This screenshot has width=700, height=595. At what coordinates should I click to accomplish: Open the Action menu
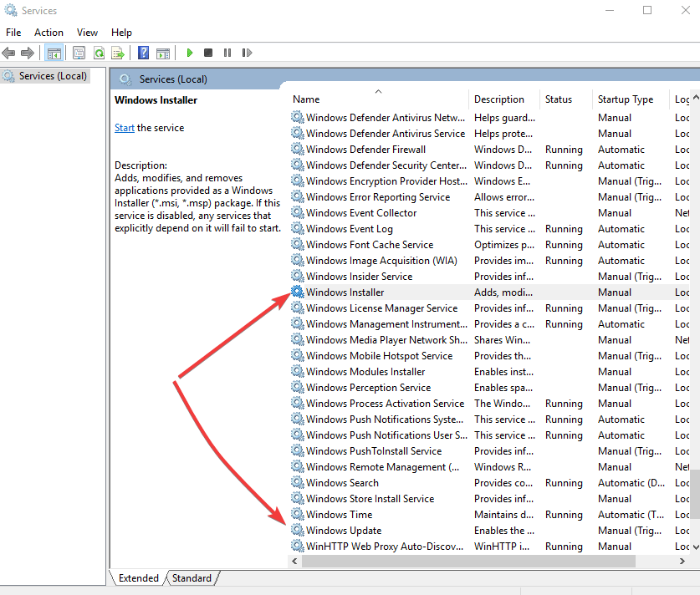(49, 33)
